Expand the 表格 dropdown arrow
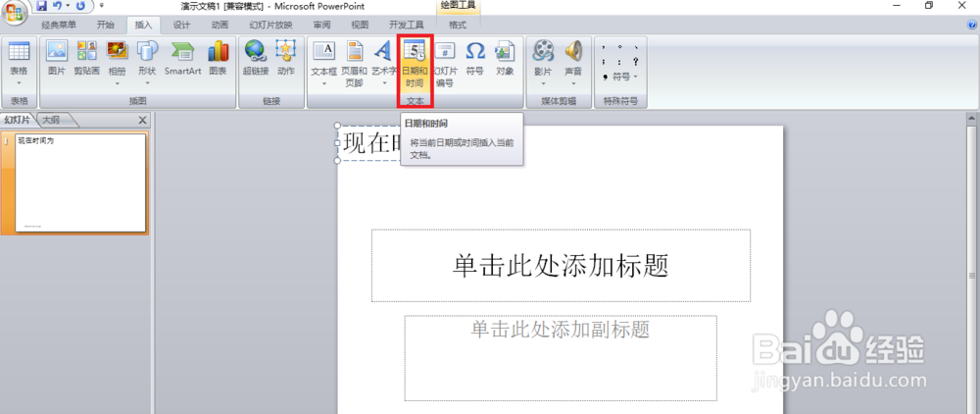The height and width of the screenshot is (414, 980). [x=19, y=82]
